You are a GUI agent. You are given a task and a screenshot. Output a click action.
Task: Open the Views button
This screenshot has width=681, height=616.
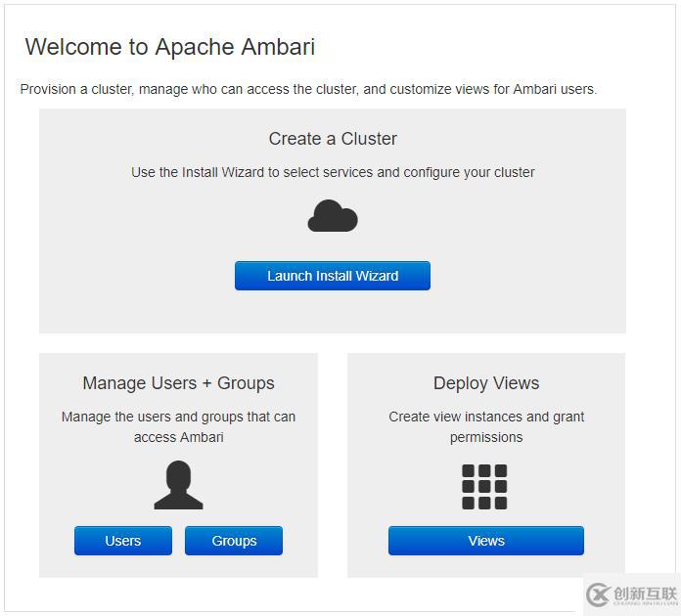(486, 541)
